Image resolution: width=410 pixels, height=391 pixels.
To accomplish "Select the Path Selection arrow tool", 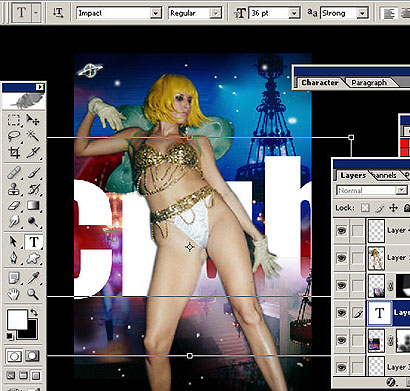I will coord(14,242).
